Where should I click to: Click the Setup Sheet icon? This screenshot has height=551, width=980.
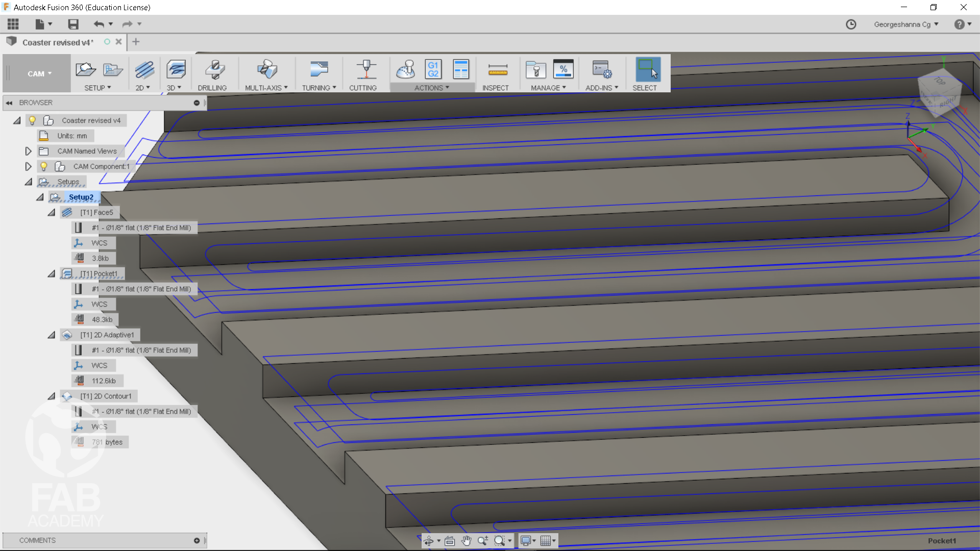[461, 69]
